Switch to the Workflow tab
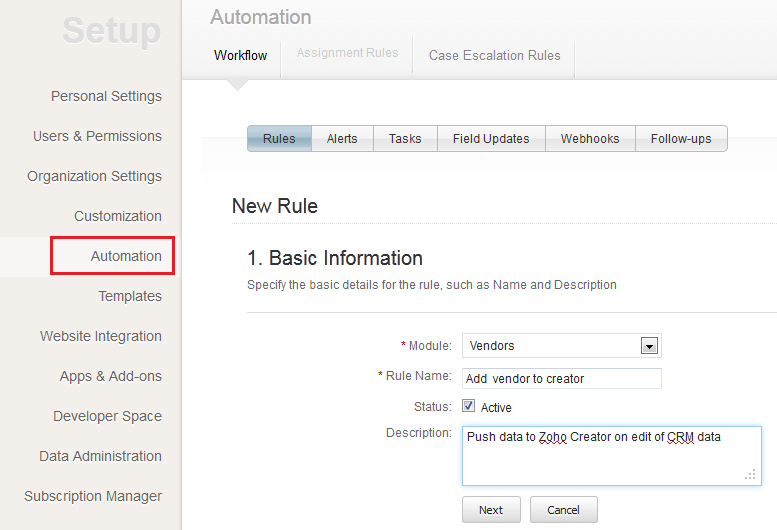This screenshot has width=777, height=530. tap(240, 55)
